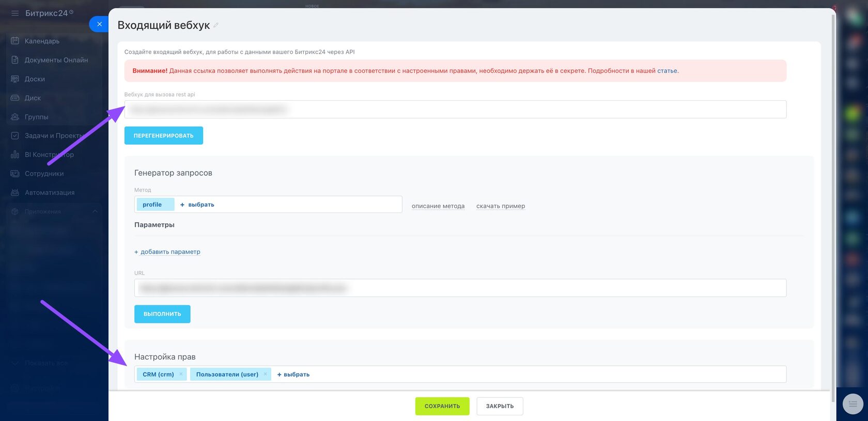868x421 pixels.
Task: Select the profile method tag
Action: tap(155, 205)
